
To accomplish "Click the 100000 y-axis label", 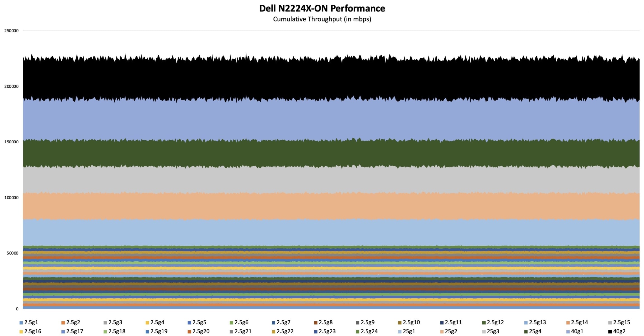I will click(x=11, y=198).
